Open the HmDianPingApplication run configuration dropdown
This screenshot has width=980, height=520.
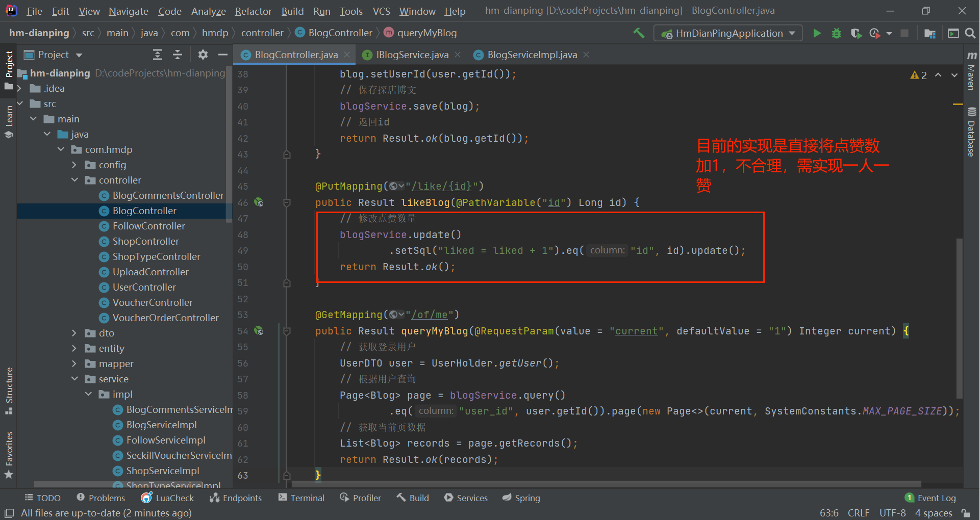pos(728,33)
